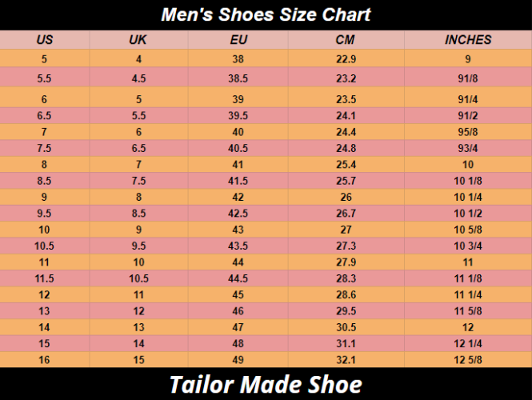Click the 29.5 CM cell
Image resolution: width=532 pixels, height=400 pixels.
[x=346, y=311]
